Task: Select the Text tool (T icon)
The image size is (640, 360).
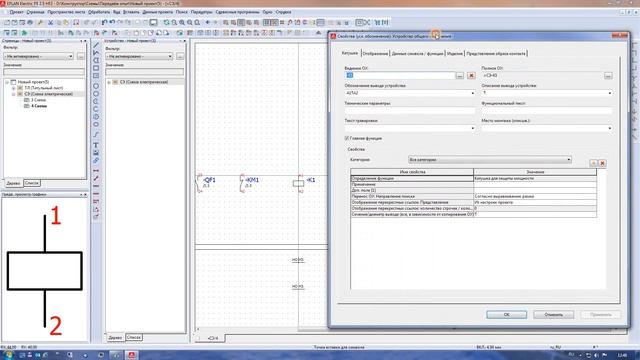Action: click(96, 145)
